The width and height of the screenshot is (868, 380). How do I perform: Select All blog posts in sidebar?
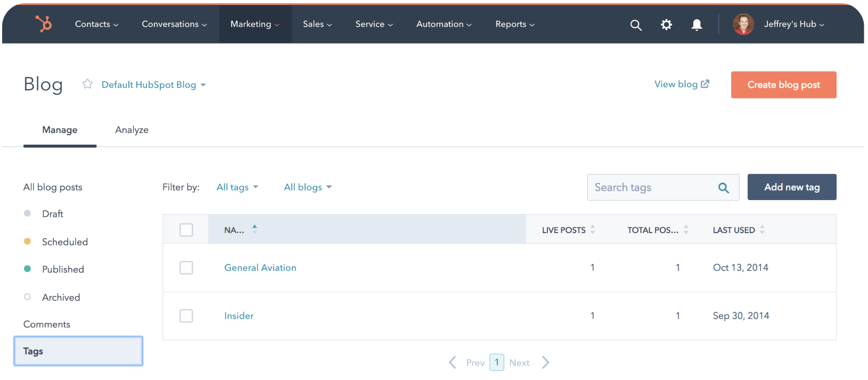click(53, 187)
